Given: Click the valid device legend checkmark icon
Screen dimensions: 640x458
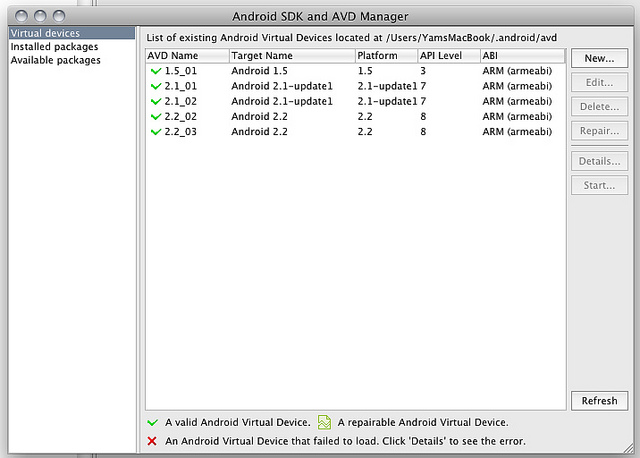Looking at the screenshot, I should click(x=153, y=422).
